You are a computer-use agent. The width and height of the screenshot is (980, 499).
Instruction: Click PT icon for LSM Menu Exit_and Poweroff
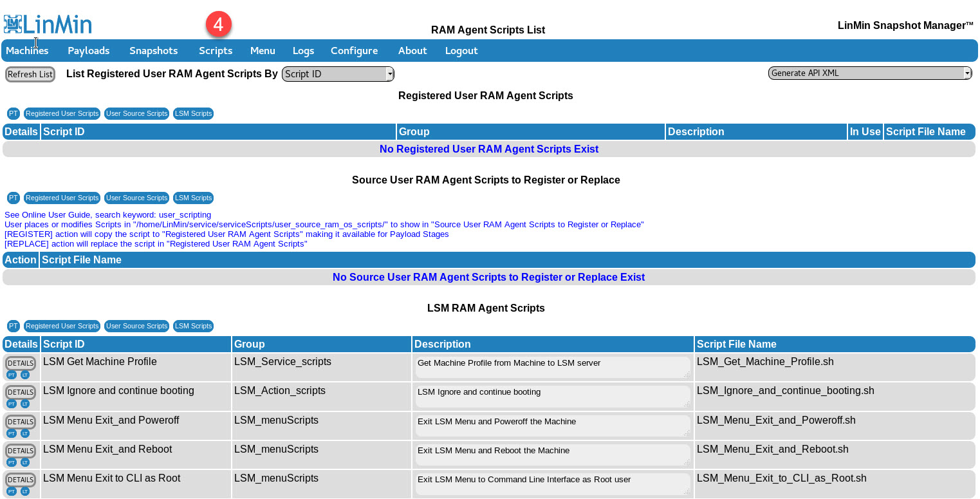12,433
